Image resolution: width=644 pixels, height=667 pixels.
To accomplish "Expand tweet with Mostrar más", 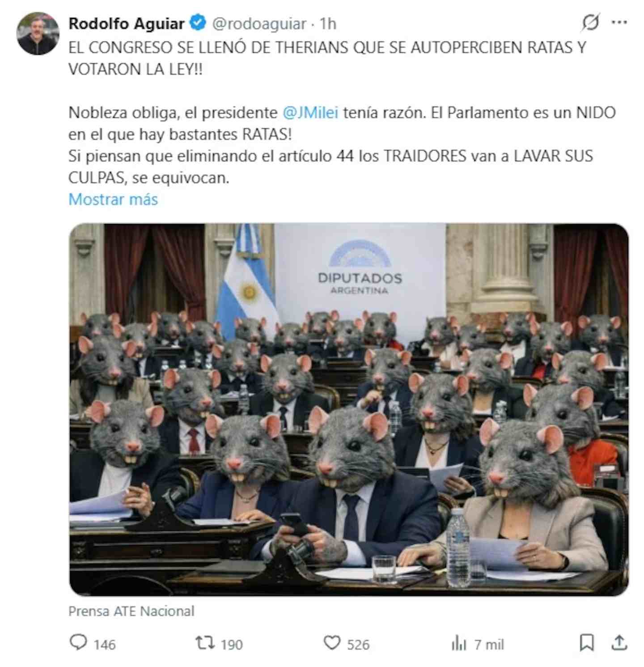I will coord(113,199).
